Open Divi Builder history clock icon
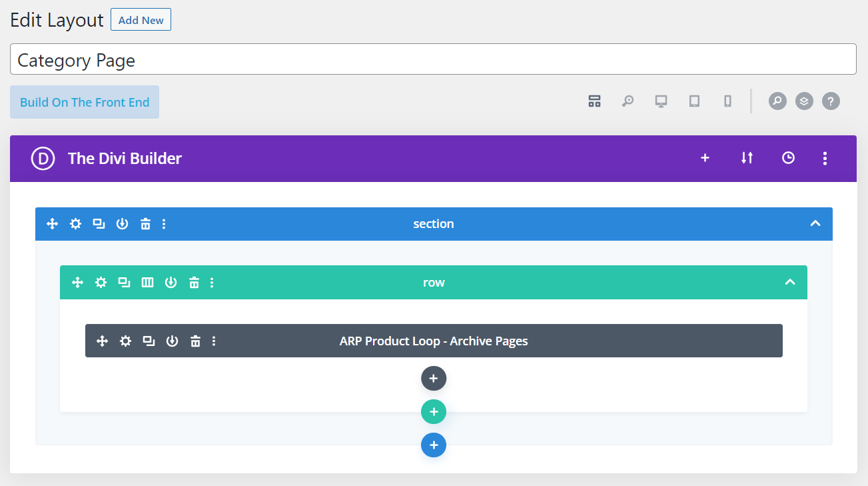868x486 pixels. (x=788, y=158)
